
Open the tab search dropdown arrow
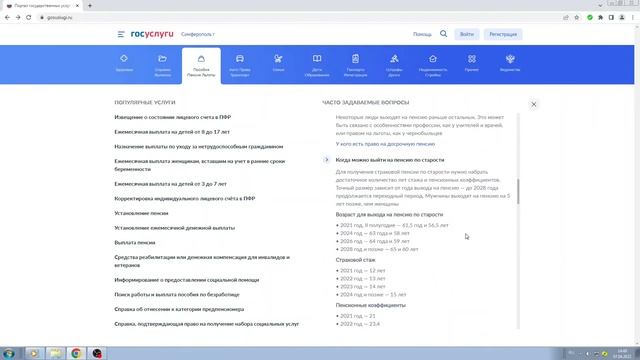click(x=600, y=6)
